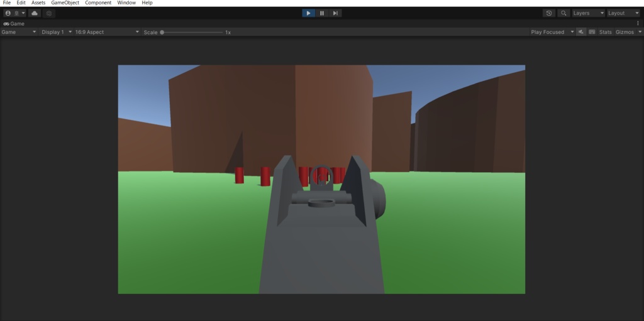Open the File menu
The height and width of the screenshot is (321, 644).
click(x=6, y=3)
